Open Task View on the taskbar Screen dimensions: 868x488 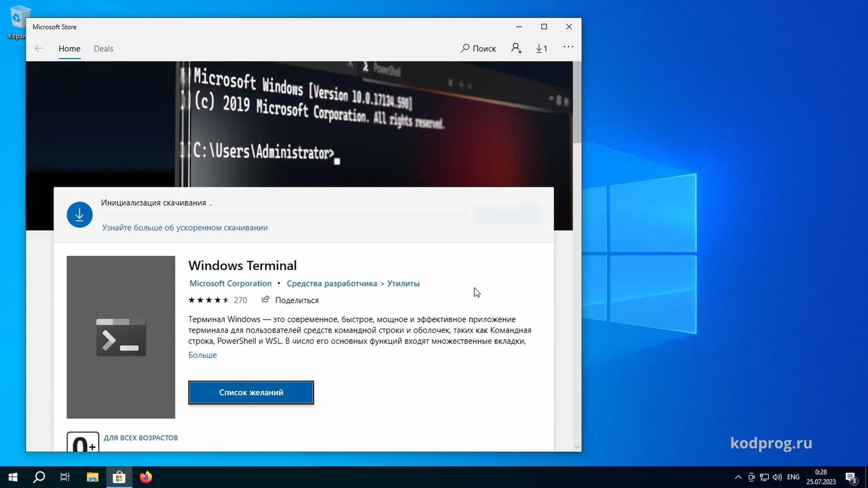pos(65,477)
